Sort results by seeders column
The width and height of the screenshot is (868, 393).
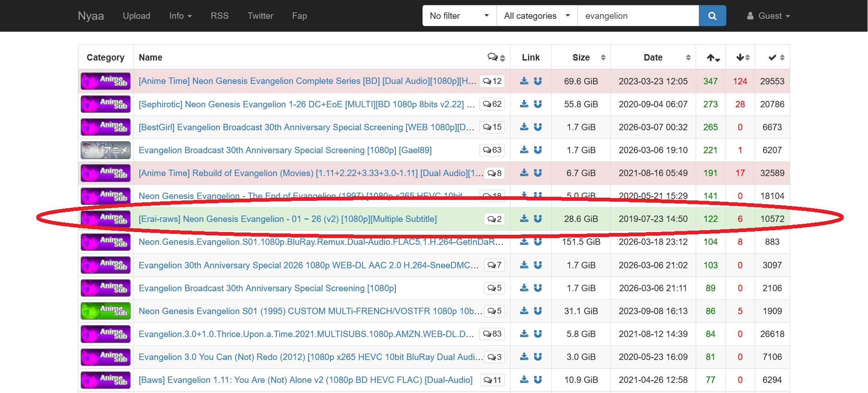coord(711,57)
